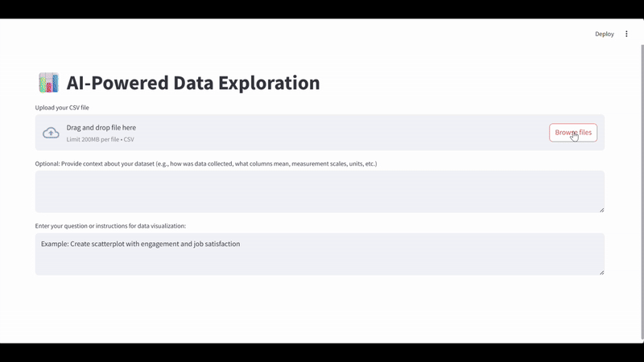This screenshot has width=644, height=362.
Task: Click the dataset context box resize handle
Action: point(601,209)
